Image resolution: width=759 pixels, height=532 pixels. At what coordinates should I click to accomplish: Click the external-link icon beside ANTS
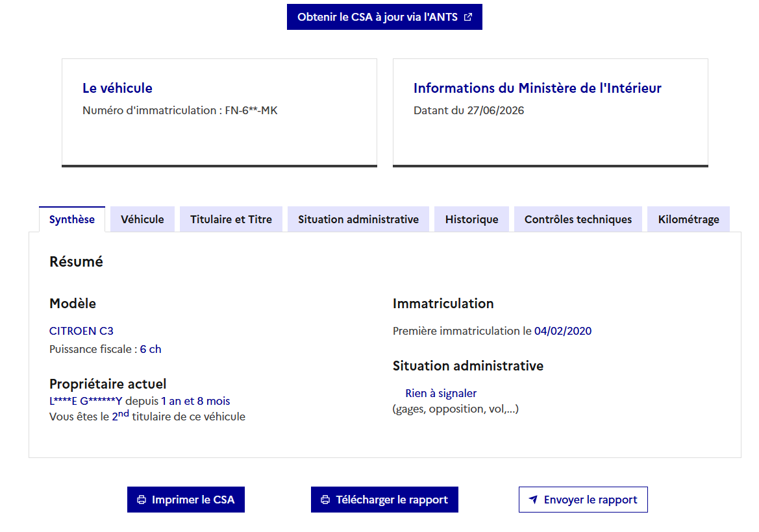click(467, 17)
